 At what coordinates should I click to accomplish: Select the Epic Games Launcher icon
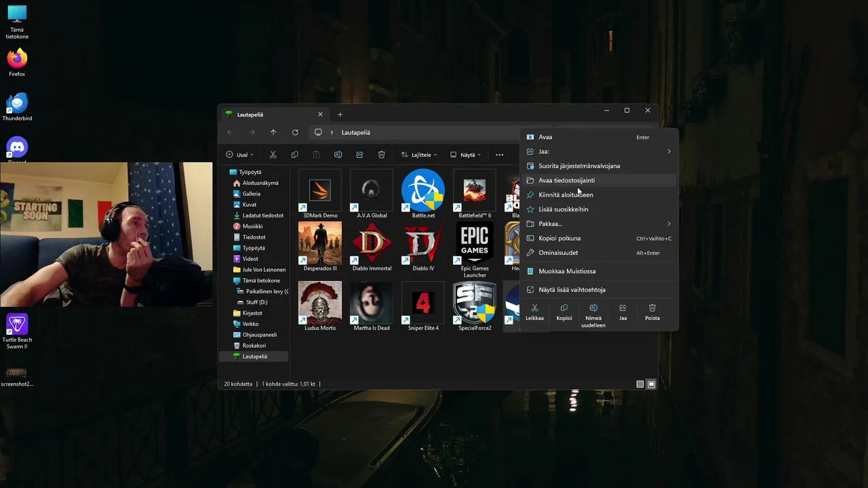(475, 243)
